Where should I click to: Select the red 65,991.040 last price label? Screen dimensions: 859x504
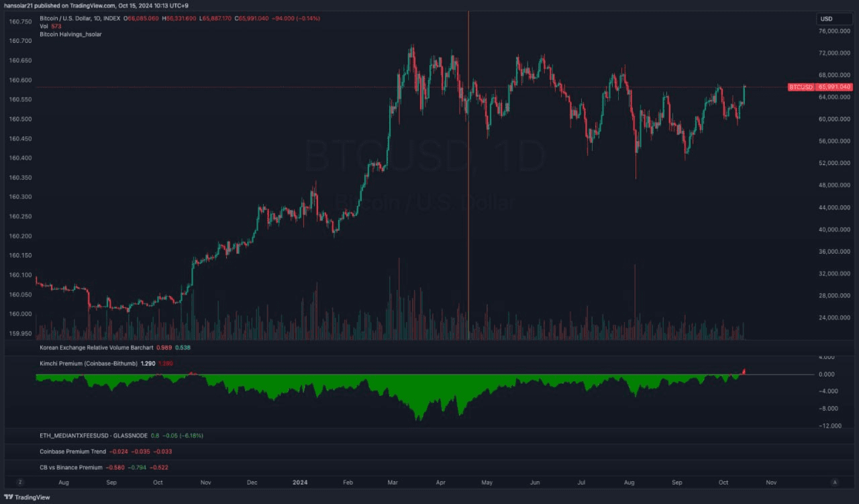click(835, 87)
